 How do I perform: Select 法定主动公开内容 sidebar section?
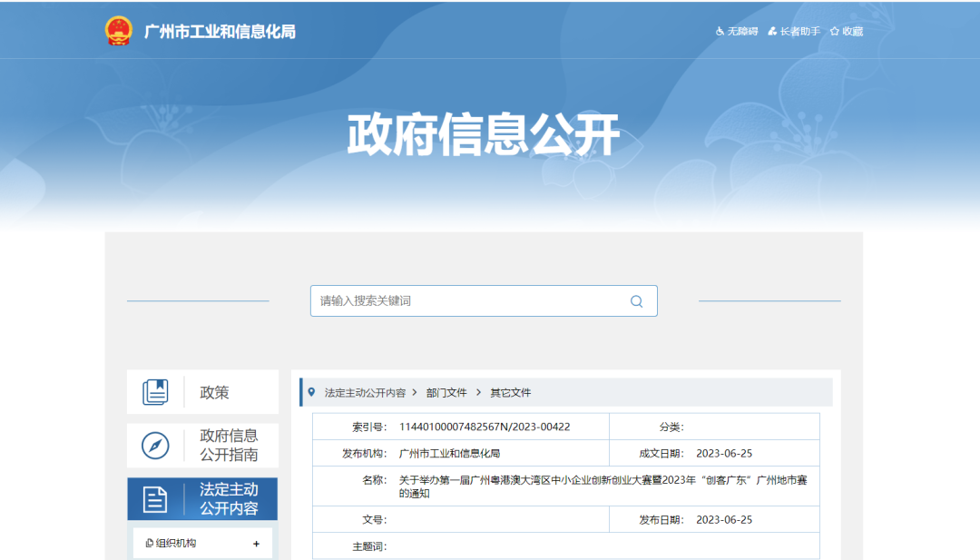(202, 499)
